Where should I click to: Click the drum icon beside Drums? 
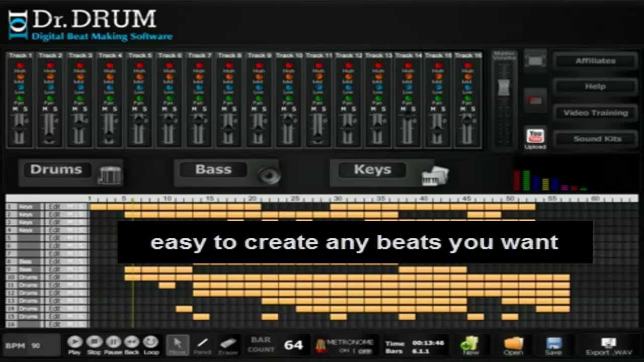(x=110, y=174)
